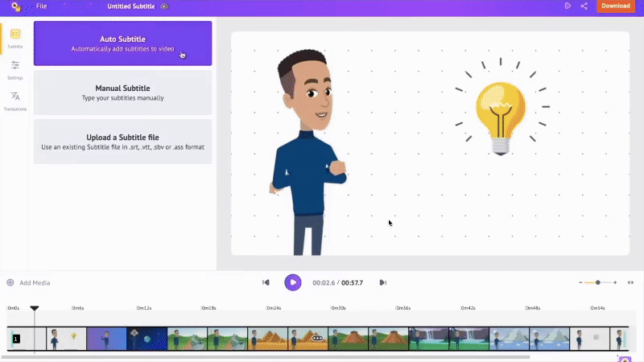Click the timeline zoom slider handle
The width and height of the screenshot is (644, 362).
(598, 282)
